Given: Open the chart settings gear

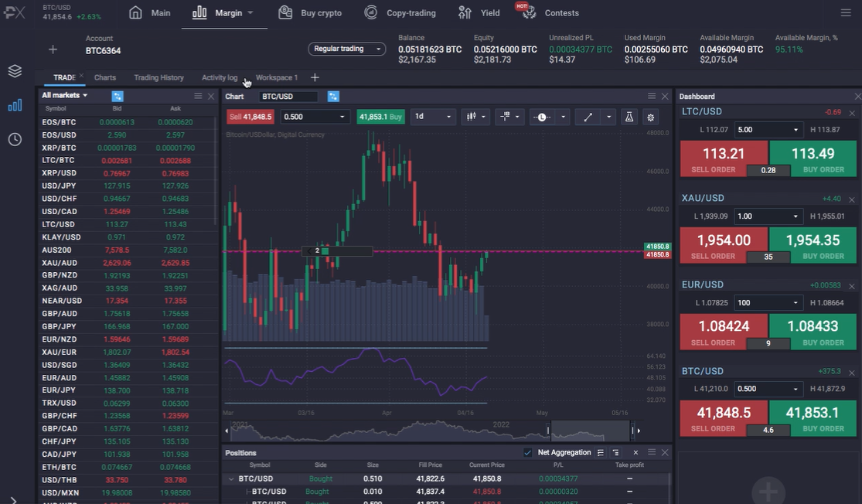Looking at the screenshot, I should [x=651, y=117].
